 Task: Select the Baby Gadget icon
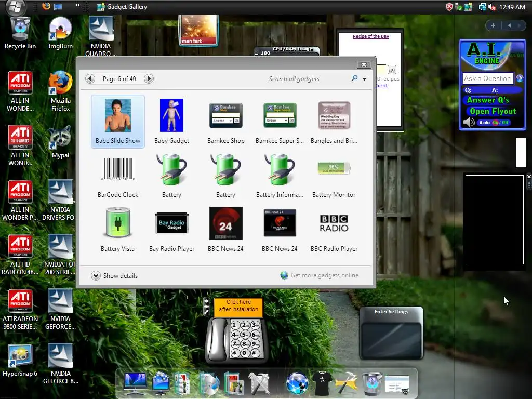[171, 115]
